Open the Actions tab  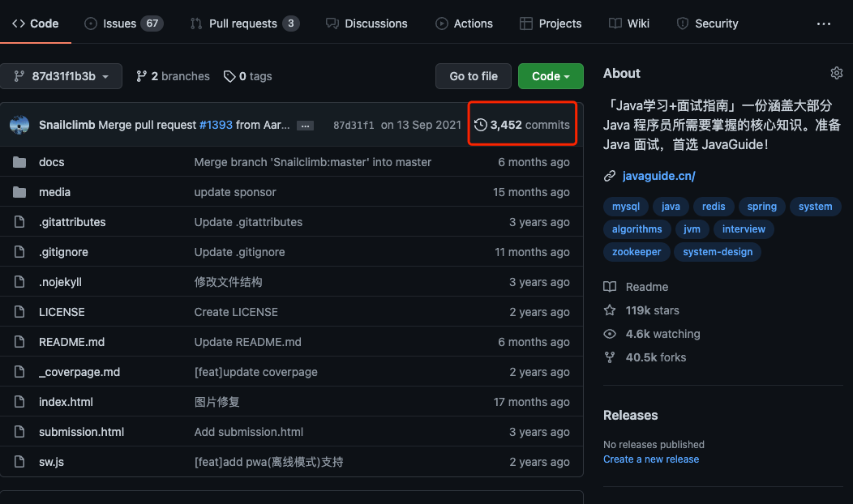(464, 23)
